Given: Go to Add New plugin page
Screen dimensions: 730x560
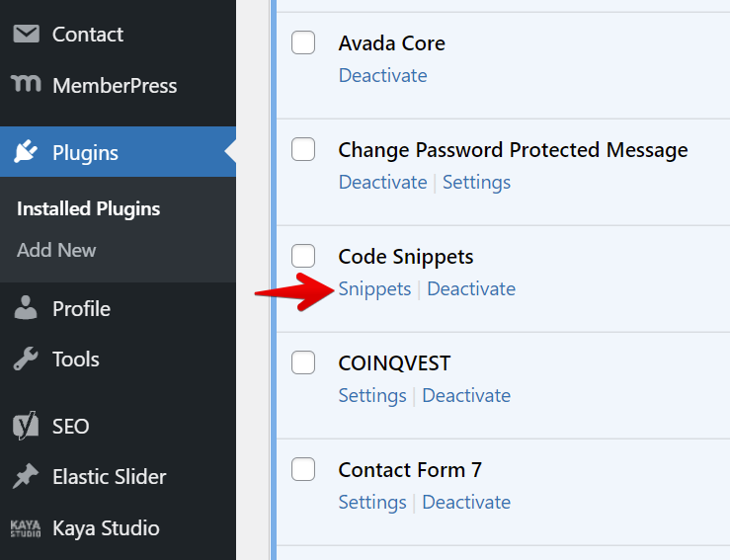Looking at the screenshot, I should (56, 250).
